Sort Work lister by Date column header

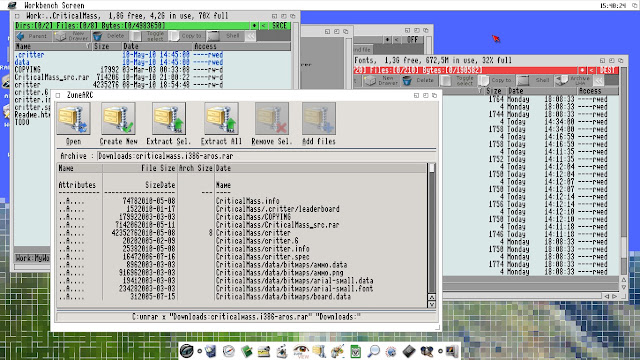157,47
